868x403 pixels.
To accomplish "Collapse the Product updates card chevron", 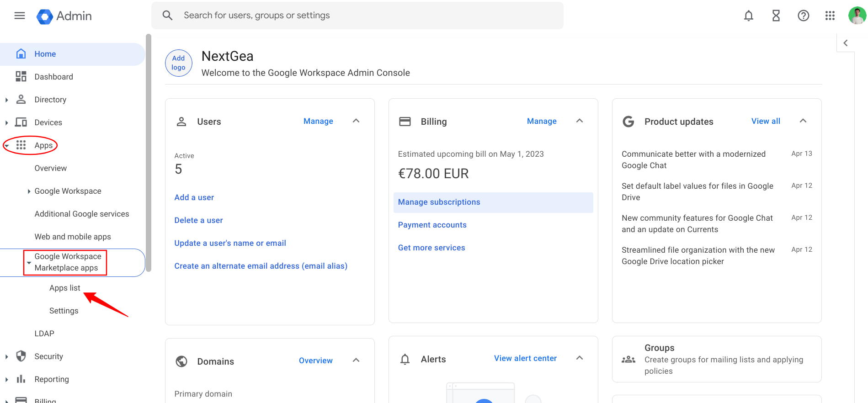I will [x=803, y=121].
